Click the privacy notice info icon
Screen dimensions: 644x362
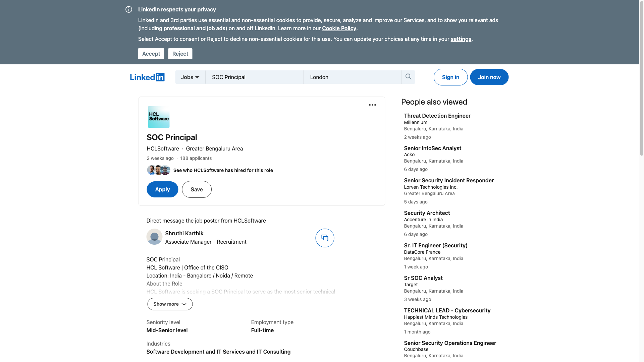[x=129, y=9]
